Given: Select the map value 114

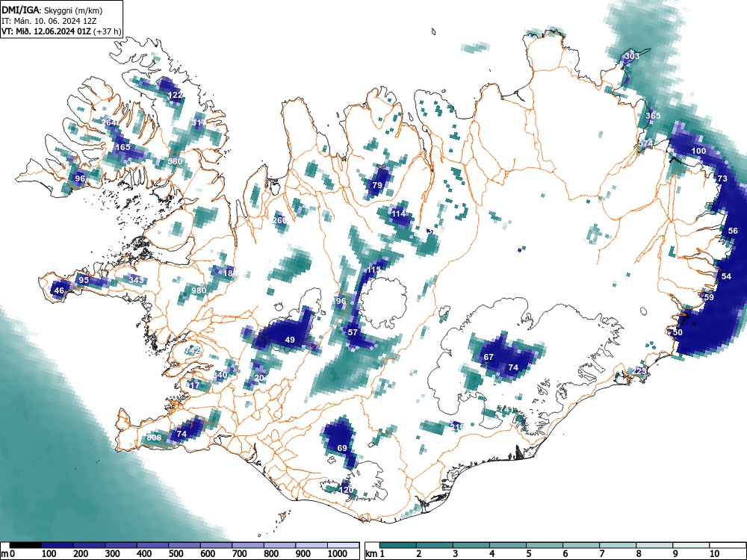Looking at the screenshot, I should coord(398,214).
